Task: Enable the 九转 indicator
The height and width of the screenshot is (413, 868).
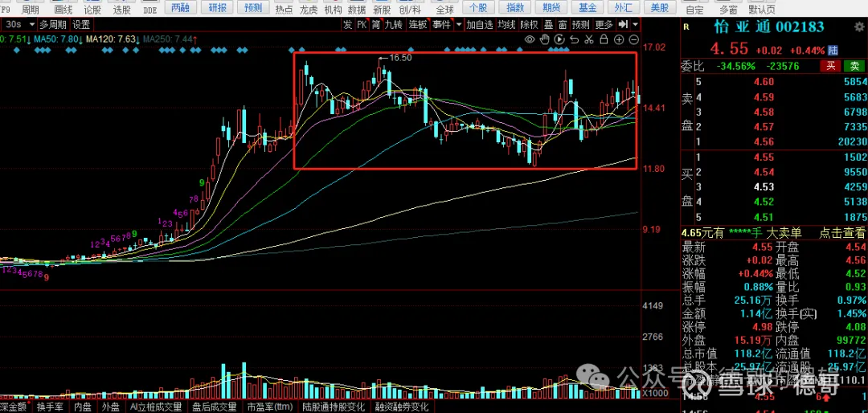Action: point(395,24)
